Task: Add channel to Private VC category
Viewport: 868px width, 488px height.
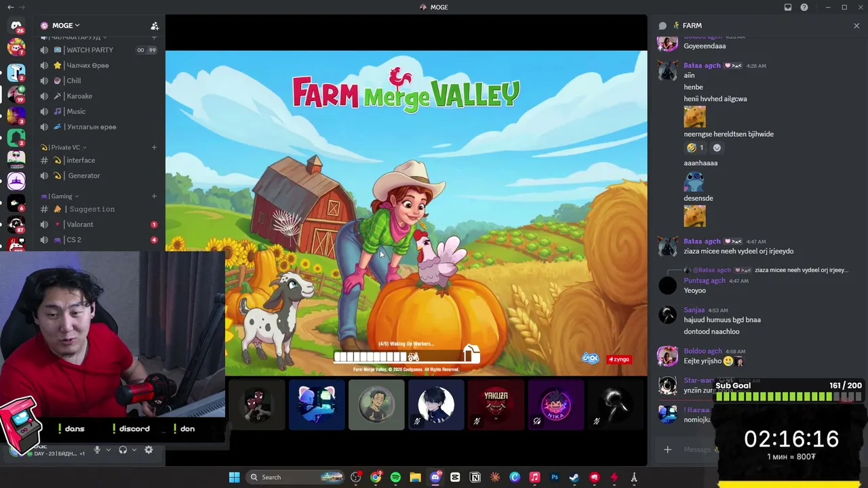Action: pos(154,147)
